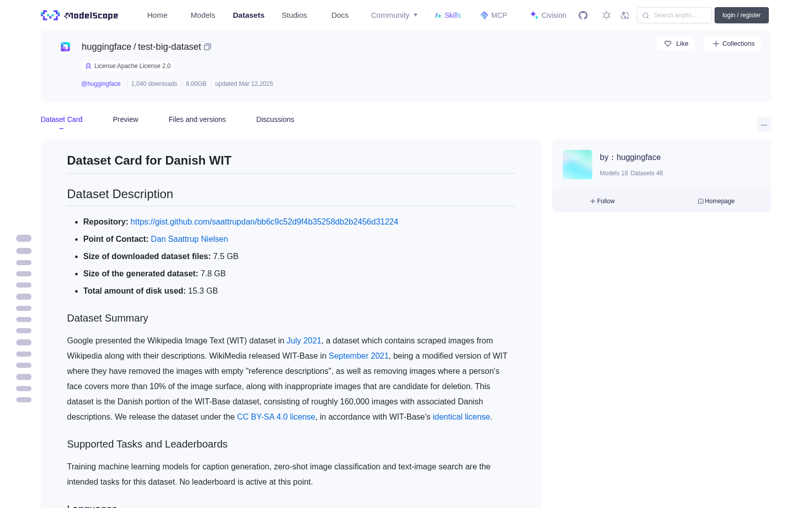Click the plus icon in Collections
The height and width of the screenshot is (508, 812).
click(x=716, y=44)
